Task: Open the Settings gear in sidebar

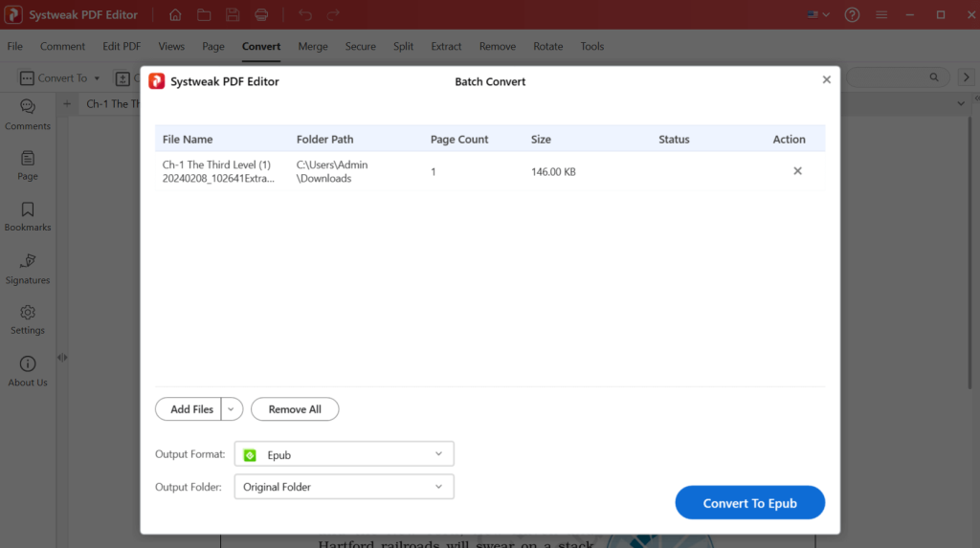Action: point(28,320)
